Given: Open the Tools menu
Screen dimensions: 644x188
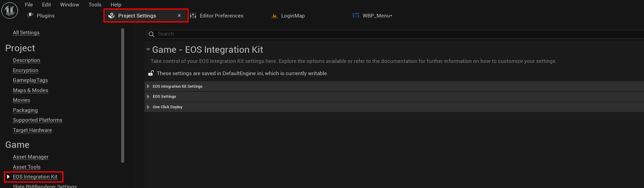Looking at the screenshot, I should click(95, 5).
